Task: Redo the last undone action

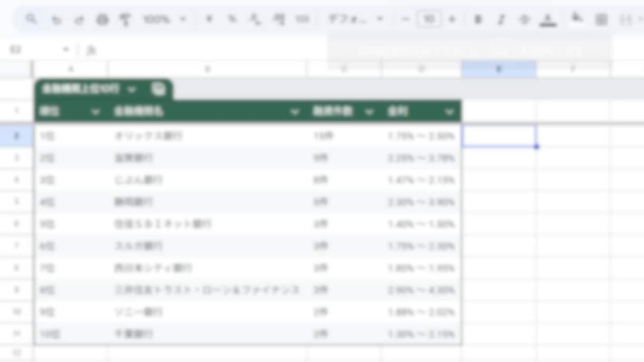Action: 79,20
